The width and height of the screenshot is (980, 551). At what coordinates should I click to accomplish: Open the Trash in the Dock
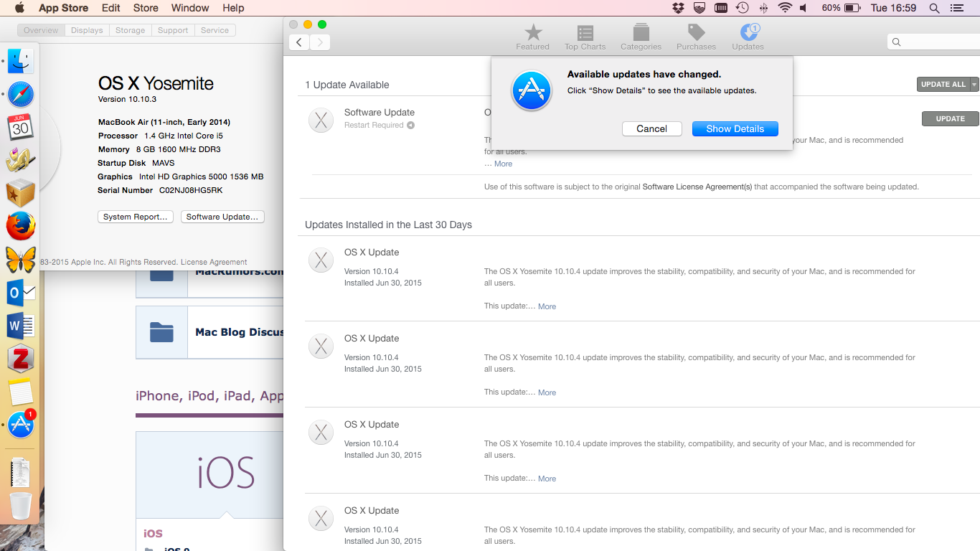click(x=21, y=507)
